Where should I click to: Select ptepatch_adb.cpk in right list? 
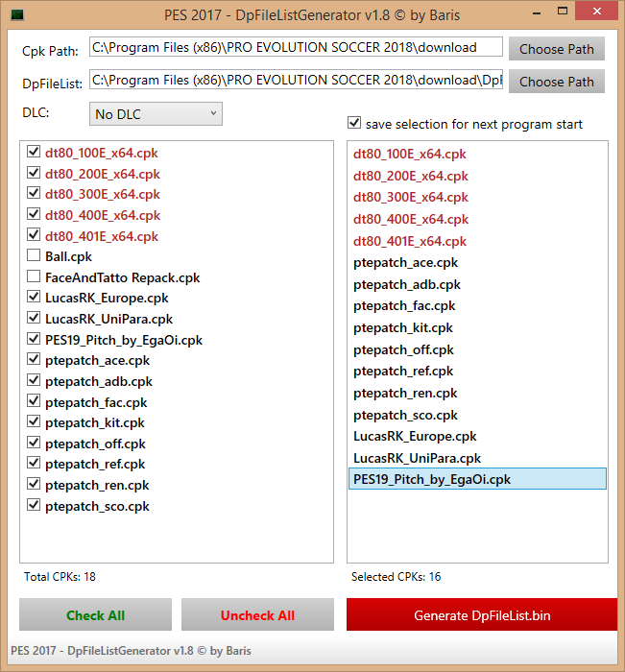pos(477,284)
